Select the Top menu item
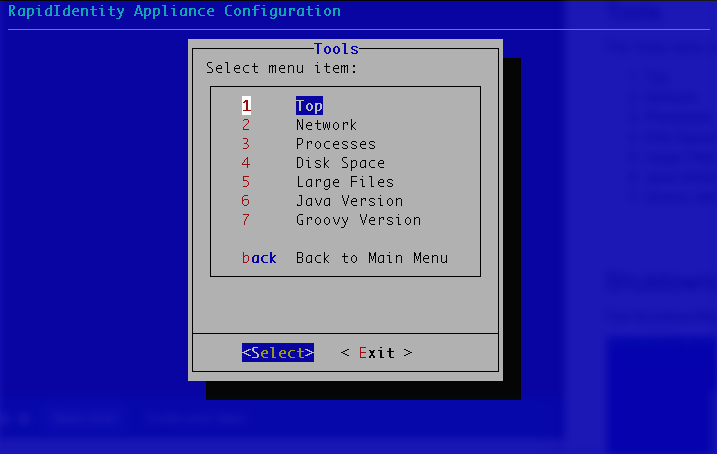The height and width of the screenshot is (454, 717). click(309, 106)
